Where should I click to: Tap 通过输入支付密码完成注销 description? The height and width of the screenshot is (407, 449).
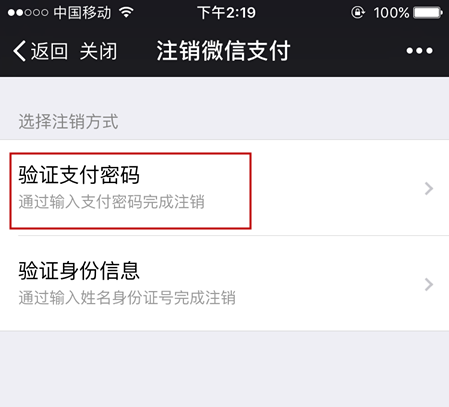111,202
